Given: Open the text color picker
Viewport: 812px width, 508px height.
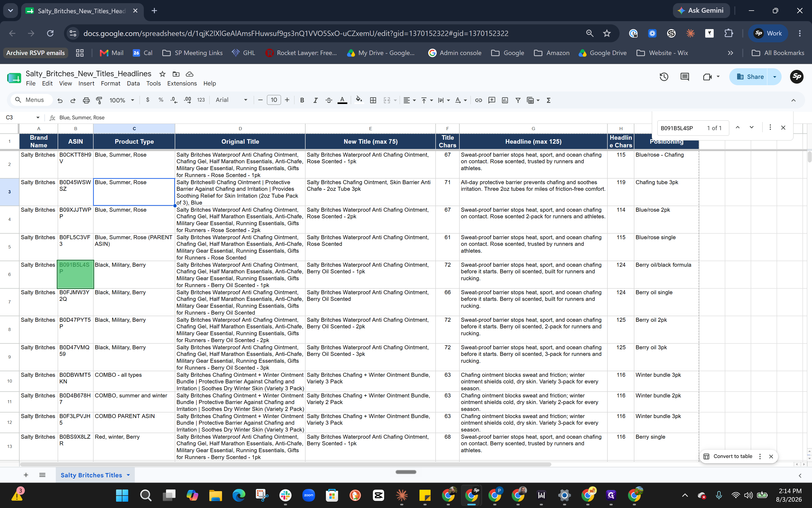Looking at the screenshot, I should [342, 100].
